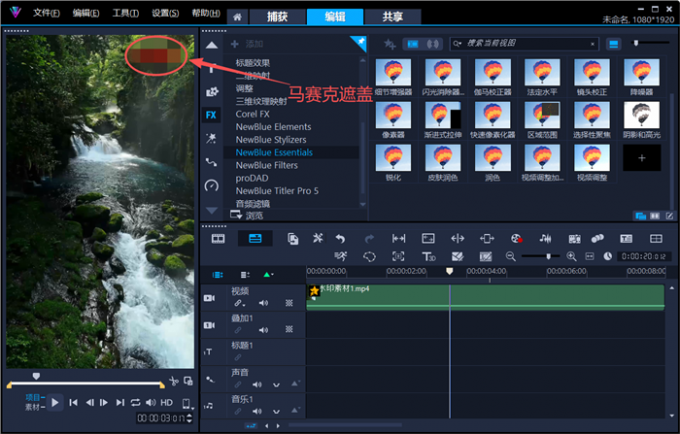This screenshot has width=680, height=434.
Task: Select proDAD category
Action: [x=252, y=178]
